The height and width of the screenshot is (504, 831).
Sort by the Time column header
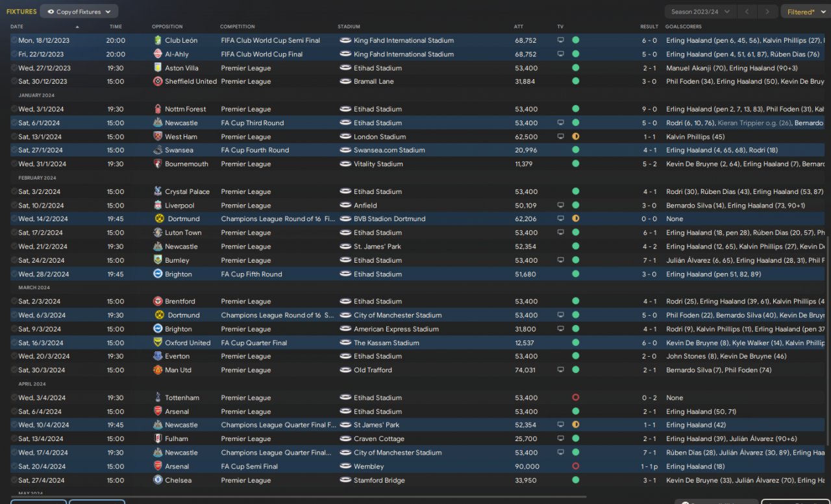pyautogui.click(x=116, y=27)
